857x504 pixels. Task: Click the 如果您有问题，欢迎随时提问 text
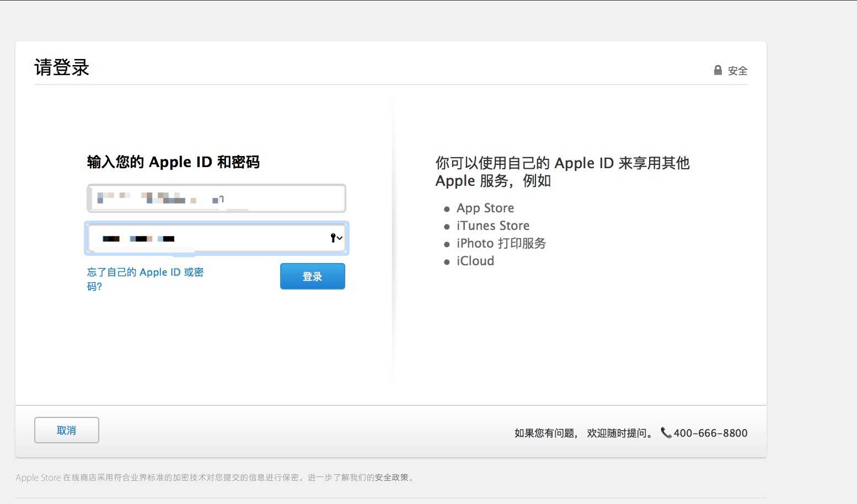tap(585, 433)
